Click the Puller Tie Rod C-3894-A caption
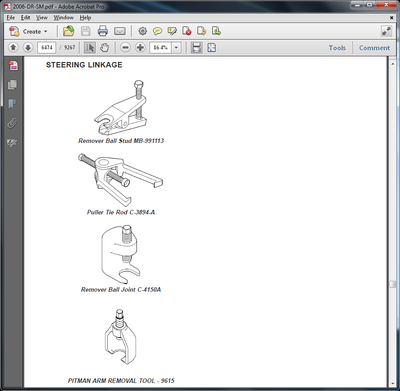This screenshot has height=391, width=400. coord(121,212)
